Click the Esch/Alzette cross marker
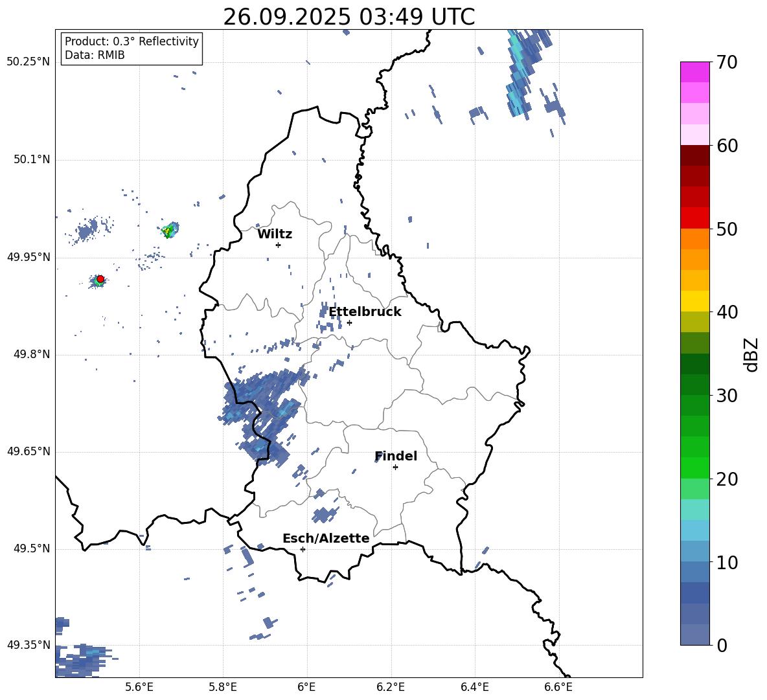The height and width of the screenshot is (700, 767). 303,549
